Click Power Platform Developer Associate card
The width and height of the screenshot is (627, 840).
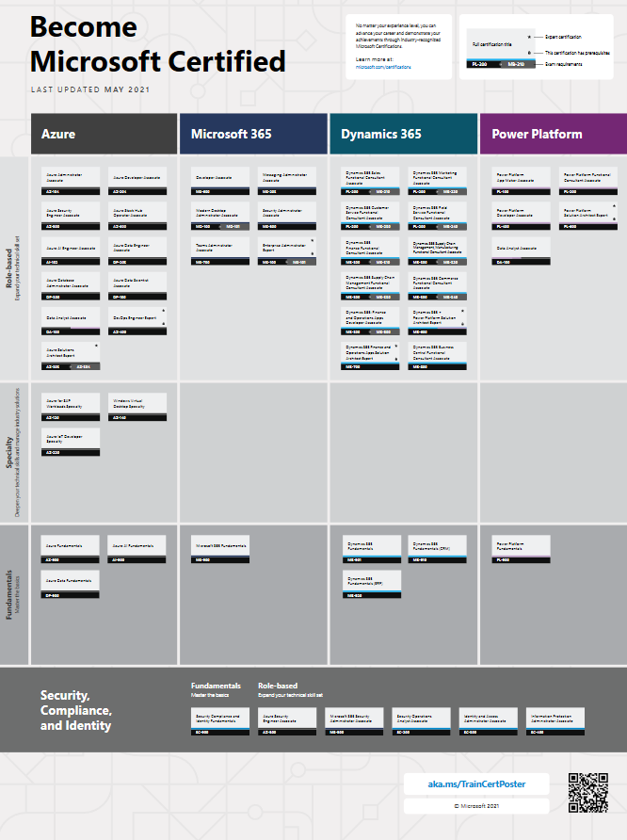click(x=521, y=216)
